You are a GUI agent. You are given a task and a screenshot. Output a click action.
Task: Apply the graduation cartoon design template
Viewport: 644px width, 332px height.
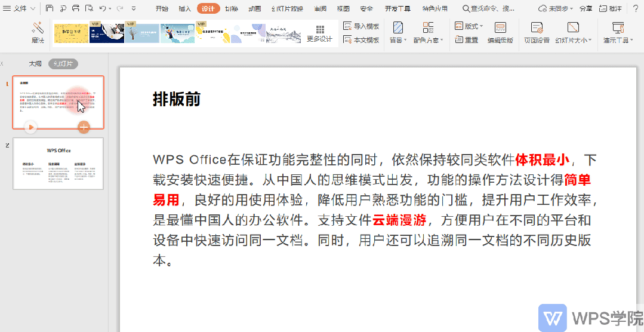(x=177, y=33)
